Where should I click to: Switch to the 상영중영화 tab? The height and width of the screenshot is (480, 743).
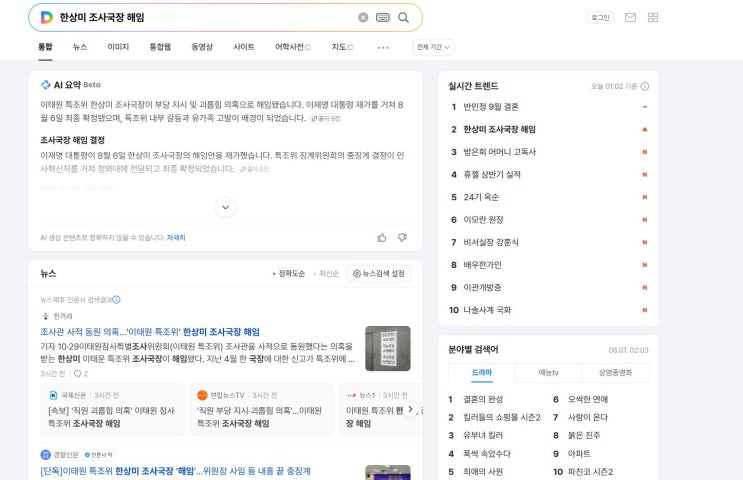click(x=616, y=373)
